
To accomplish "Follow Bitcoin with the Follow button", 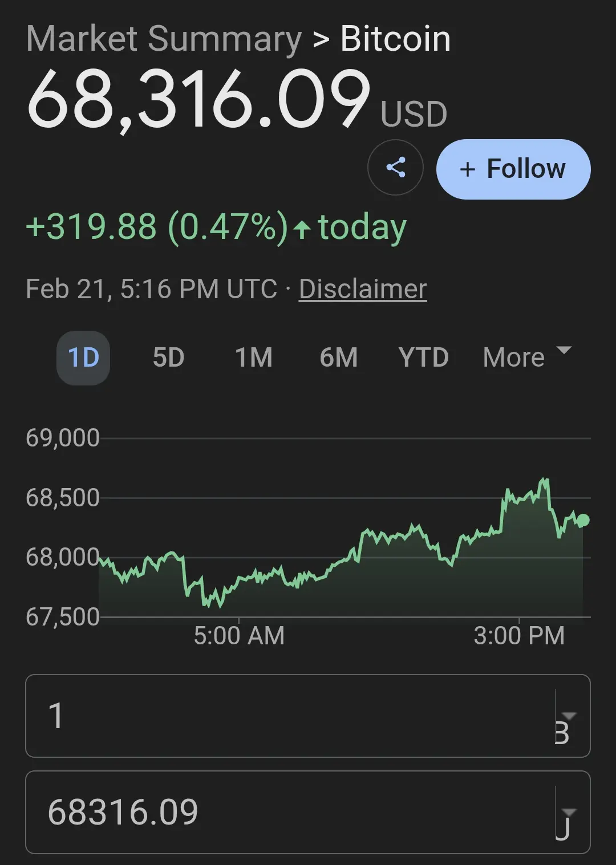I will (513, 169).
